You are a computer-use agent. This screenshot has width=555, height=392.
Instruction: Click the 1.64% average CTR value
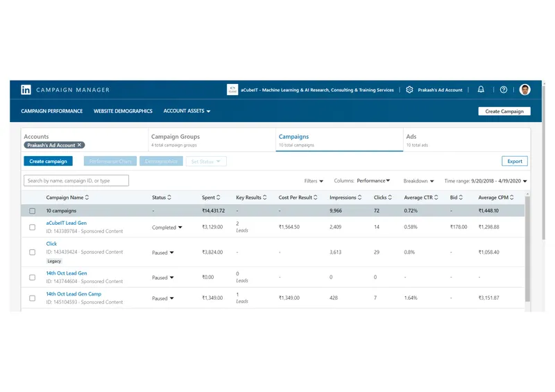411,298
